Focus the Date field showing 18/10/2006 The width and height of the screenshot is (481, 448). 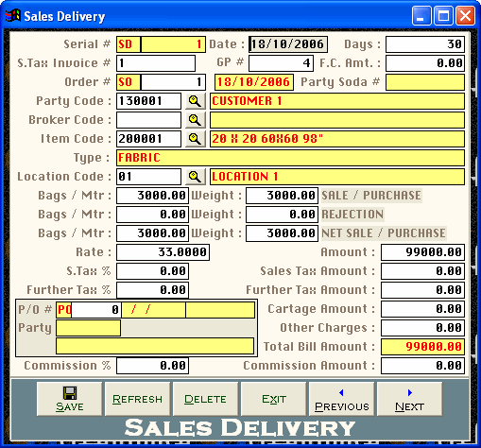tap(288, 44)
